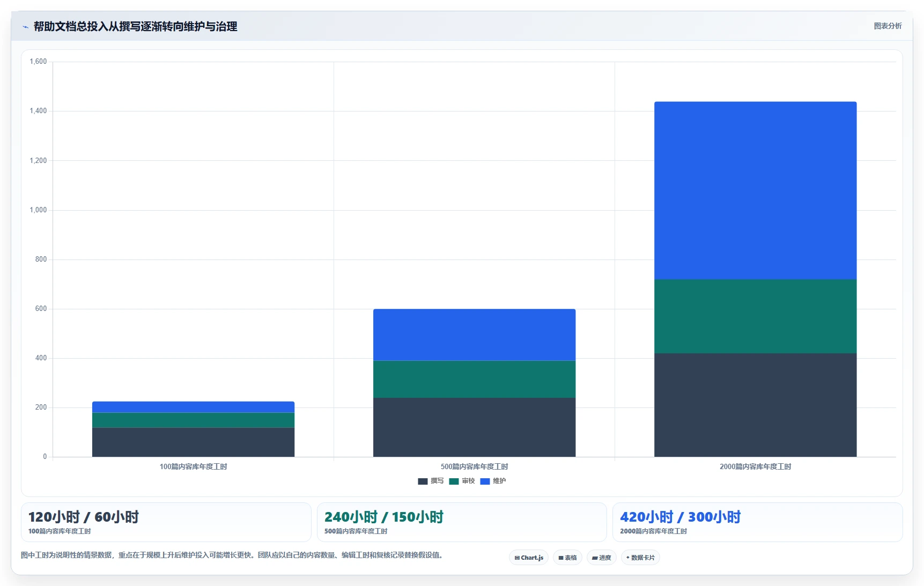Click the 800 y-axis tick label
Viewport: 924px width, 586px height.
click(41, 259)
